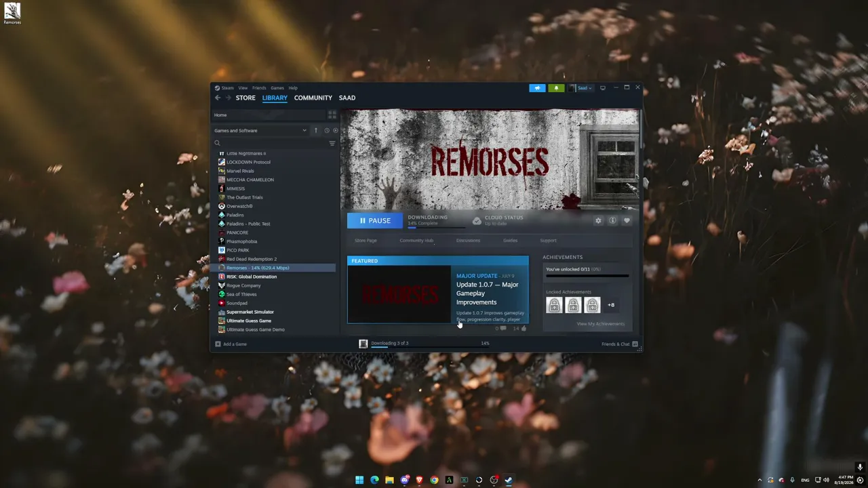Viewport: 868px width, 488px height.
Task: Open the Remorses Discussions link
Action: point(468,241)
